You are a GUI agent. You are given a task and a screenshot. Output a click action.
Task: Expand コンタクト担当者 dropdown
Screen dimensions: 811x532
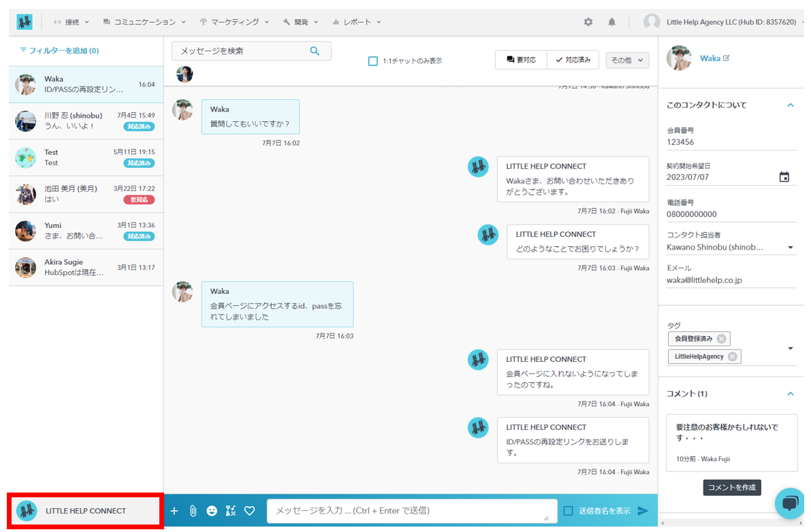(x=791, y=248)
